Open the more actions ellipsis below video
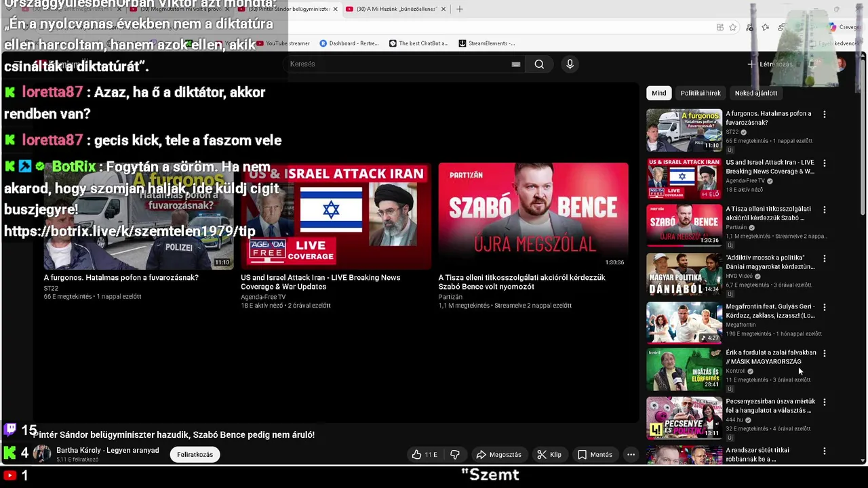The width and height of the screenshot is (868, 488). (x=631, y=455)
